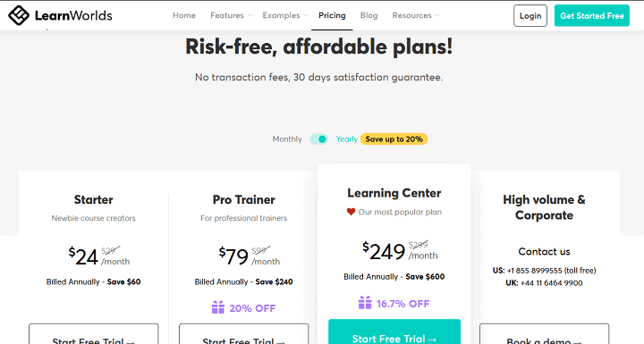Start Free Trial for Learning Center plan
This screenshot has height=344, width=644.
click(394, 331)
